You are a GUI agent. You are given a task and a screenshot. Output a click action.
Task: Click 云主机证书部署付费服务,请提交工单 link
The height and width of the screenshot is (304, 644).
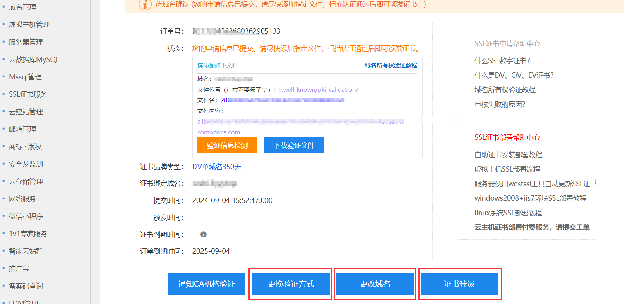click(532, 227)
